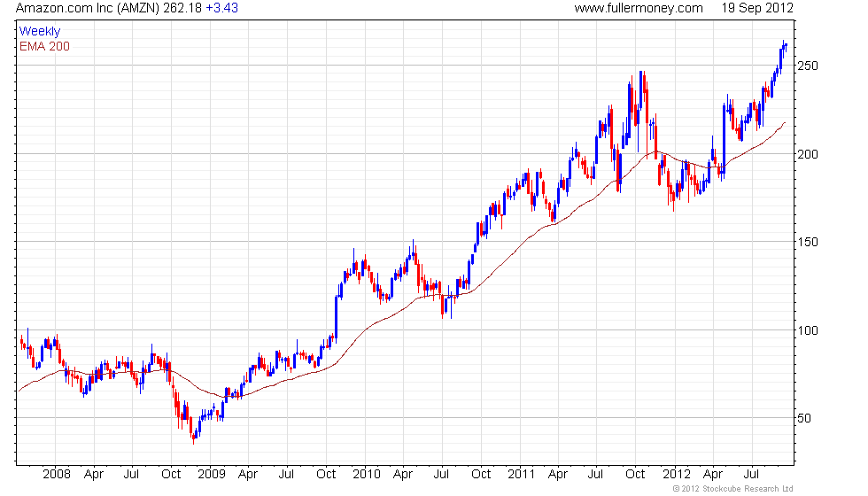Click the 100 price axis label
Image resolution: width=868 pixels, height=496 pixels.
point(807,330)
